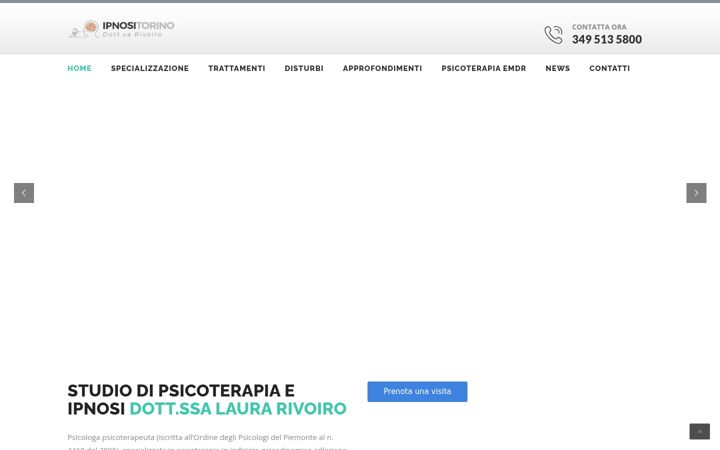Open the News page
720x450 pixels.
[557, 68]
